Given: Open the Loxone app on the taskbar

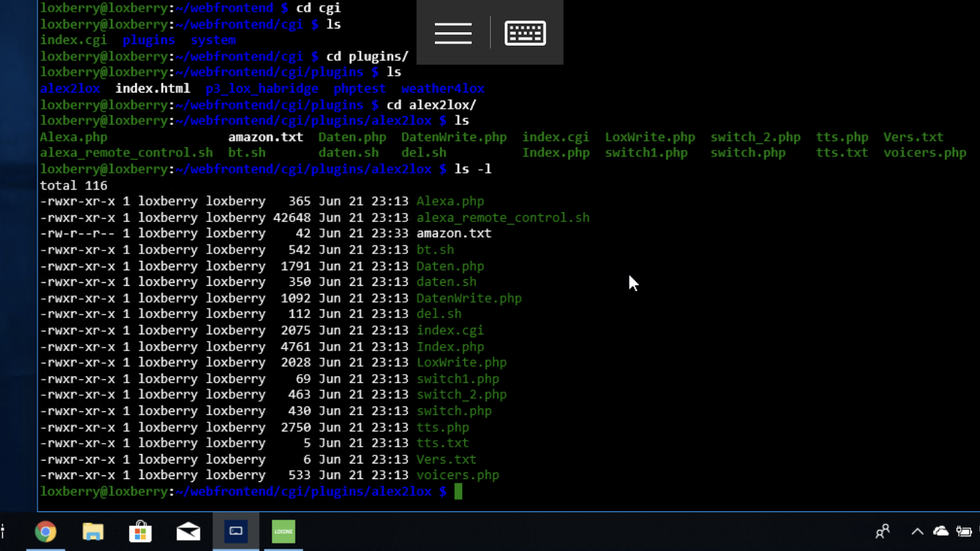Looking at the screenshot, I should coord(284,531).
